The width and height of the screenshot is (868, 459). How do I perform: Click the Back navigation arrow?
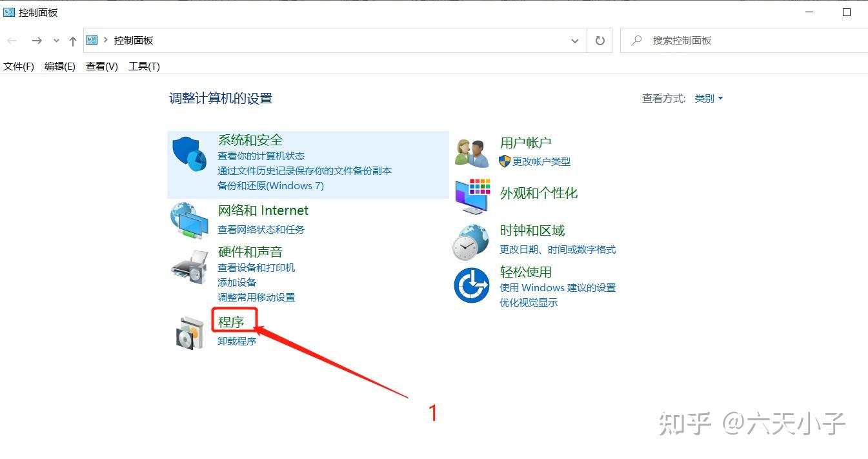point(12,41)
